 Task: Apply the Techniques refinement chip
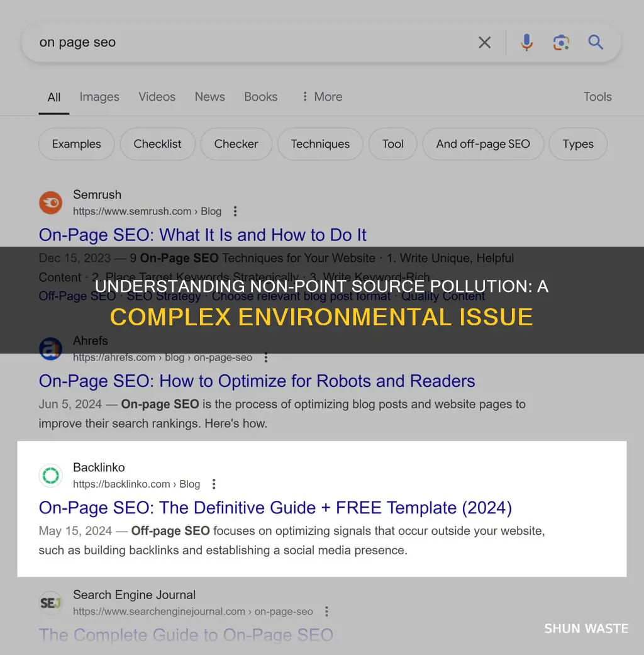(x=320, y=144)
